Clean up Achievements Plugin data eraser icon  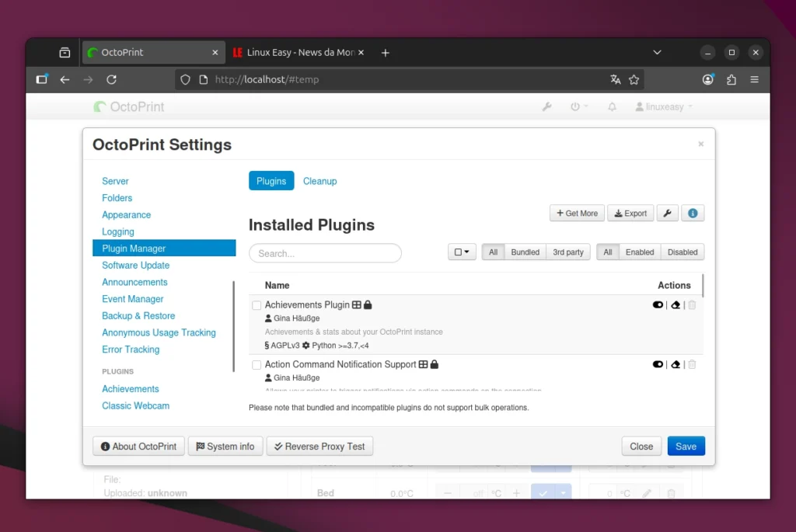tap(676, 305)
